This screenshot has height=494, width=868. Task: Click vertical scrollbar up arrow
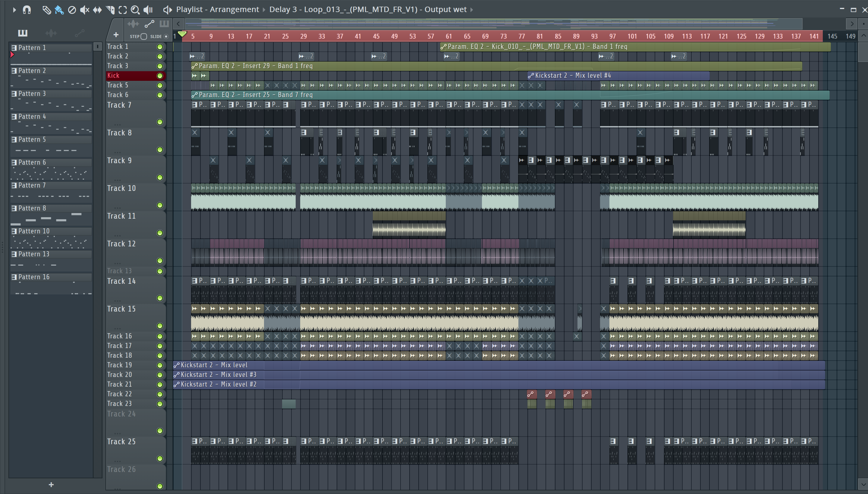[x=863, y=36]
